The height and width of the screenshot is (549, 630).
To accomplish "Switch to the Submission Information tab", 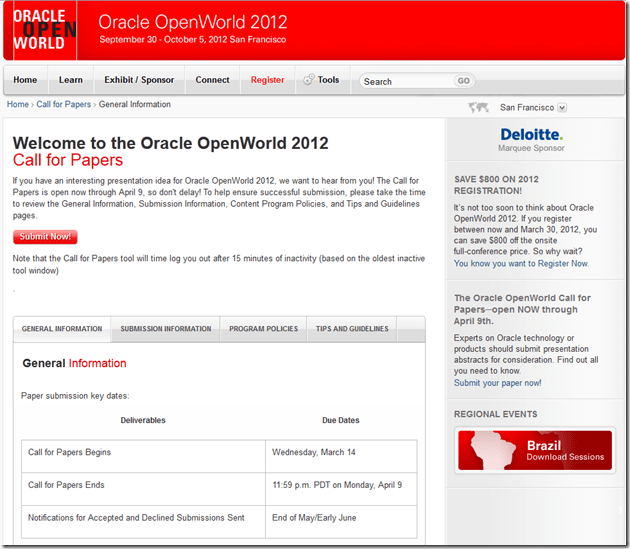I will (x=166, y=329).
